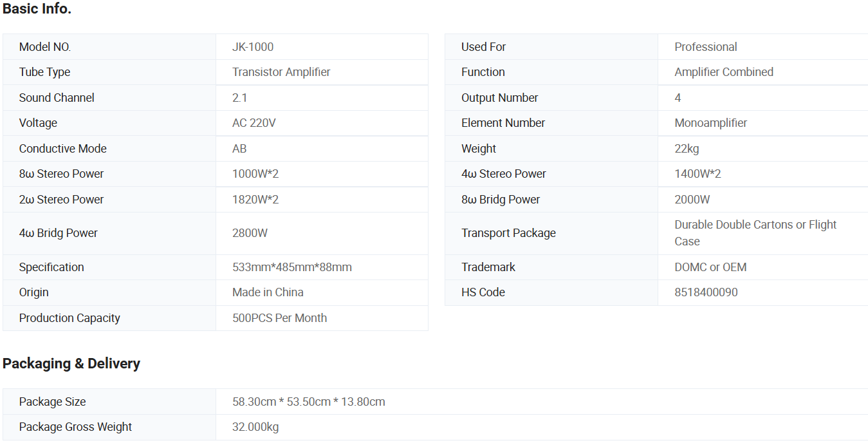
Task: Click the JK-1000 model number value
Action: [x=253, y=47]
